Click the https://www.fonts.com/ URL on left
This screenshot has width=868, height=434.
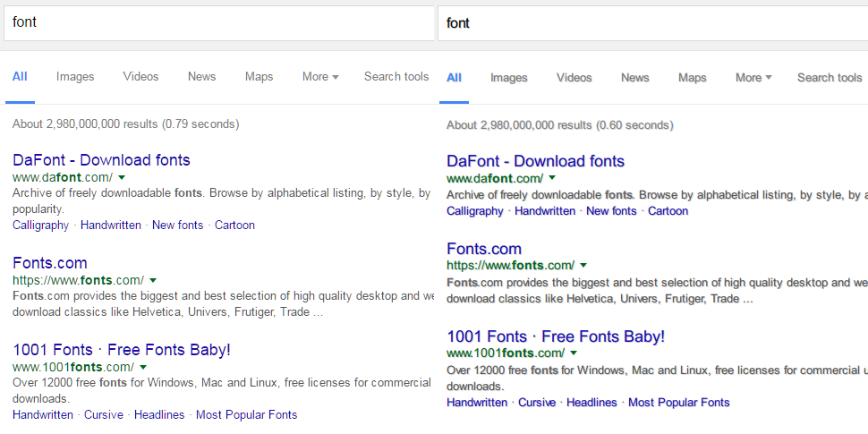tap(78, 280)
